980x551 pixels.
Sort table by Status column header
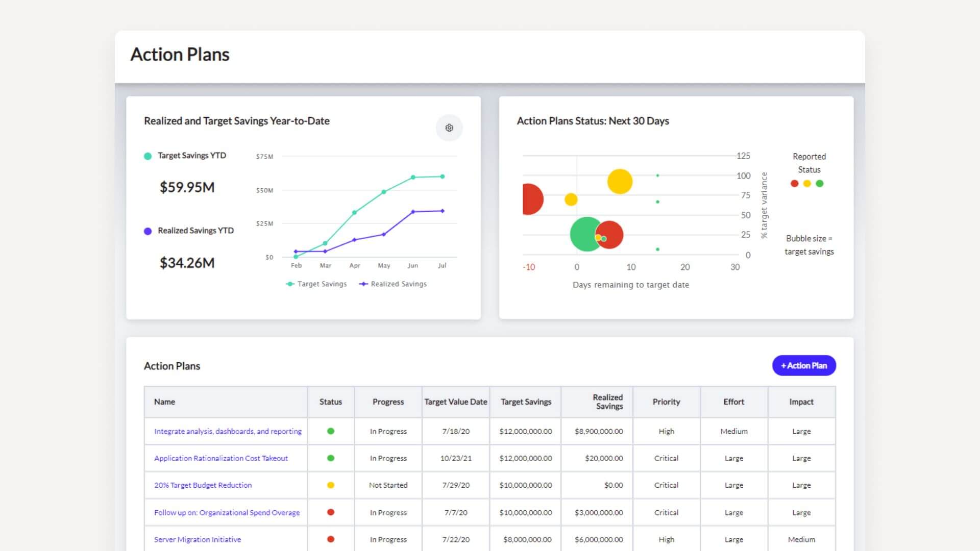(330, 402)
